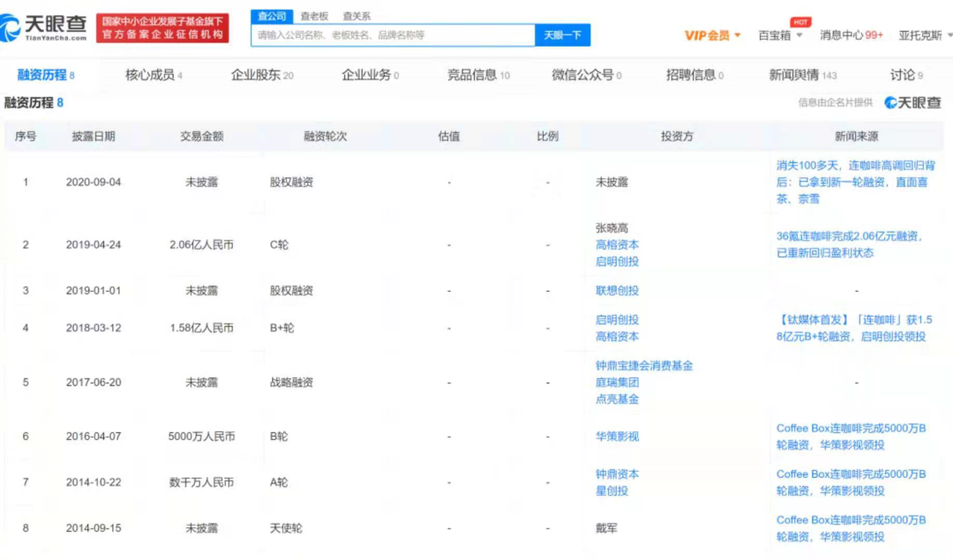Click the 天眼查 logo beside 信息由企名片提供
The width and height of the screenshot is (953, 560).
click(913, 102)
